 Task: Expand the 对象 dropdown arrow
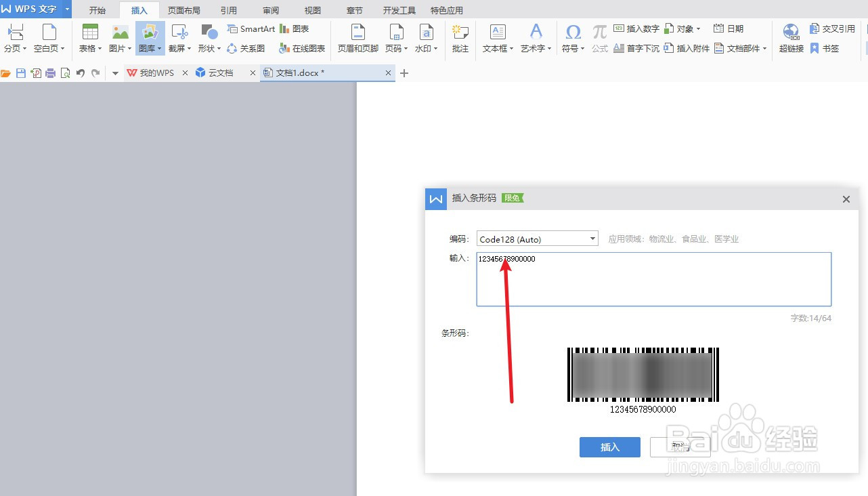click(x=698, y=29)
